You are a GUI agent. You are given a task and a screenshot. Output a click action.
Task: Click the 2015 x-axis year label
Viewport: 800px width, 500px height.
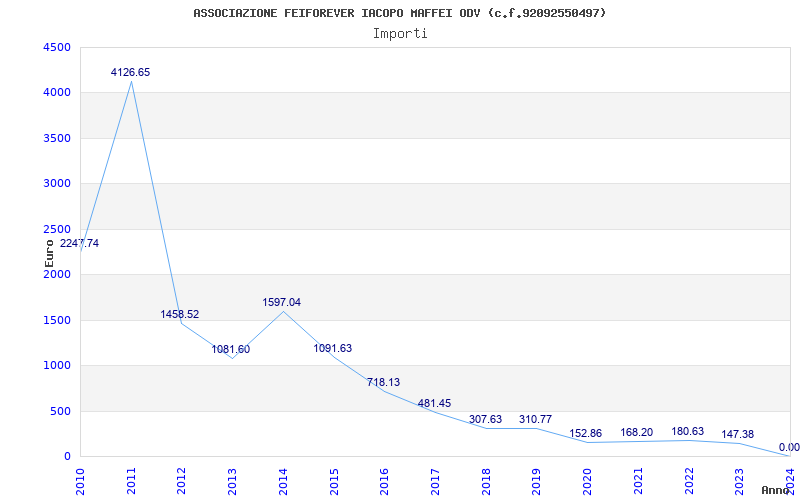(x=334, y=481)
